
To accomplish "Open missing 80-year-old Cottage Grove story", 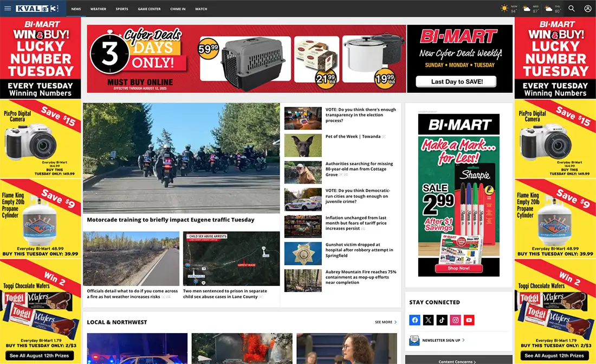I will click(x=359, y=169).
